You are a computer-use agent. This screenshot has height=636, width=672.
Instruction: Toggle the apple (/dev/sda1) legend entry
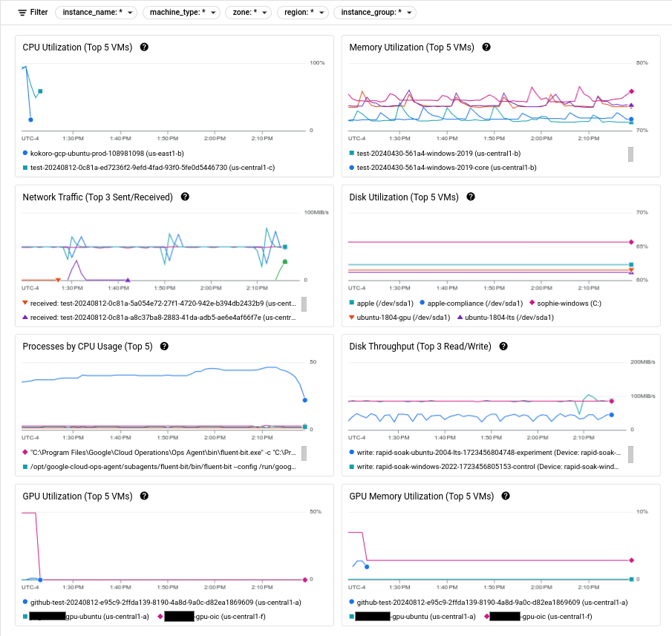(x=385, y=304)
